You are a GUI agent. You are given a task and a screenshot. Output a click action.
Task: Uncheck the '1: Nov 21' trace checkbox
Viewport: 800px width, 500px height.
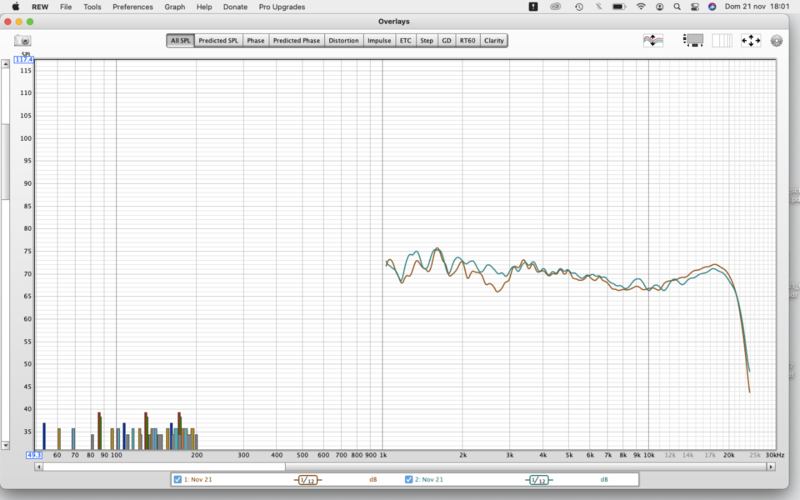[178, 480]
